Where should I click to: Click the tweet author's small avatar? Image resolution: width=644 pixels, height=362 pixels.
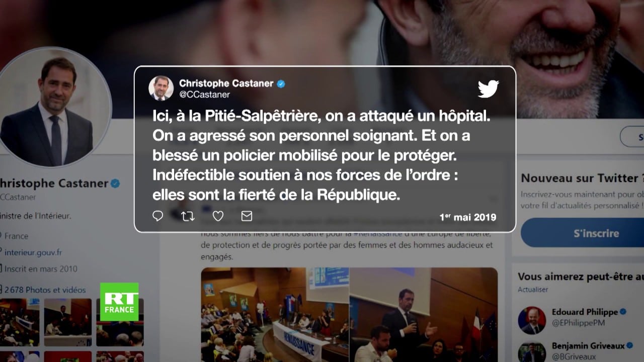click(161, 88)
